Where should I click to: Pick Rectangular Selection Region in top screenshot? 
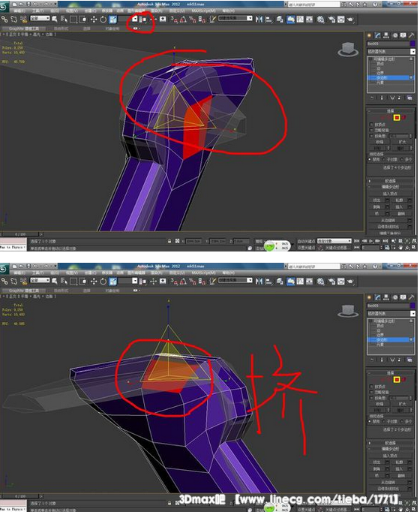click(73, 20)
